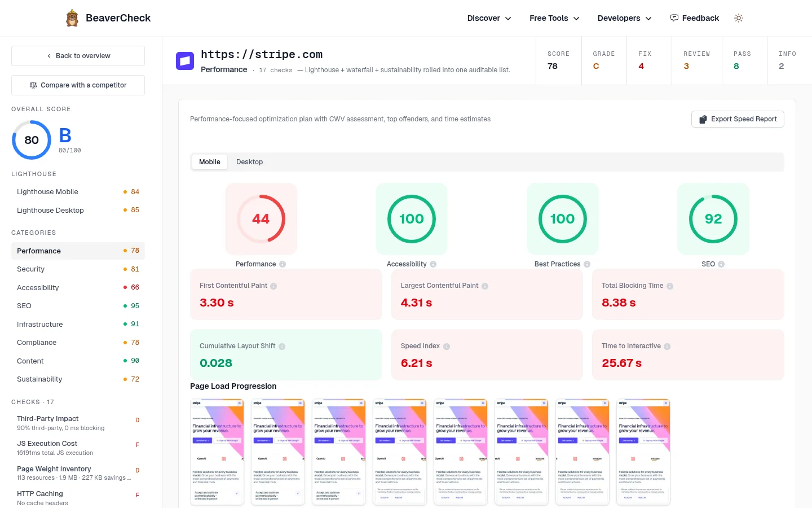Image resolution: width=812 pixels, height=508 pixels.
Task: Click info icon next to Speed Index
Action: click(x=447, y=347)
